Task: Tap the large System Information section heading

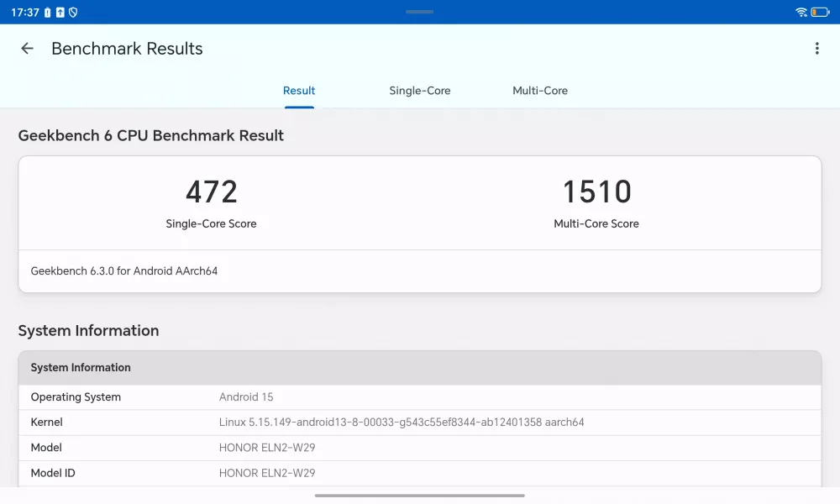Action: pos(88,330)
